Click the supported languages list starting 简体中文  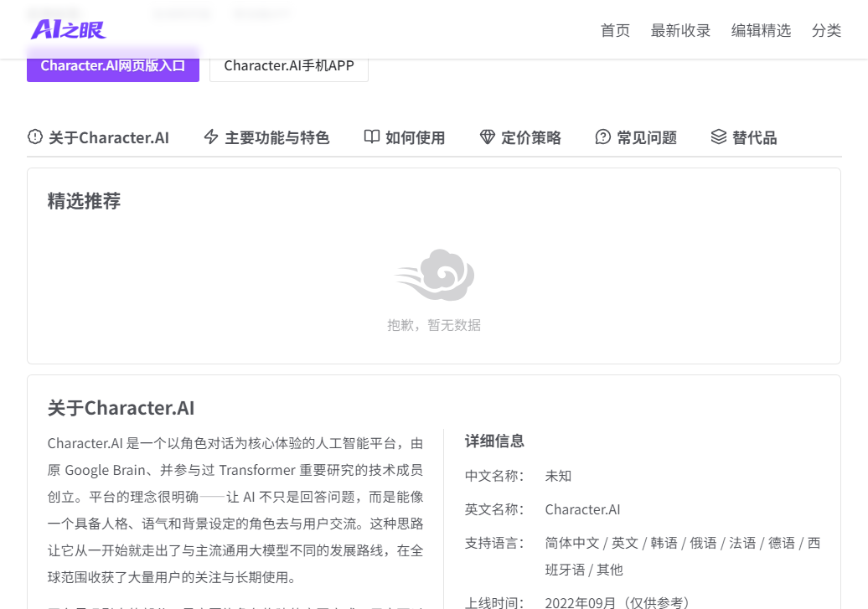pyautogui.click(x=683, y=556)
